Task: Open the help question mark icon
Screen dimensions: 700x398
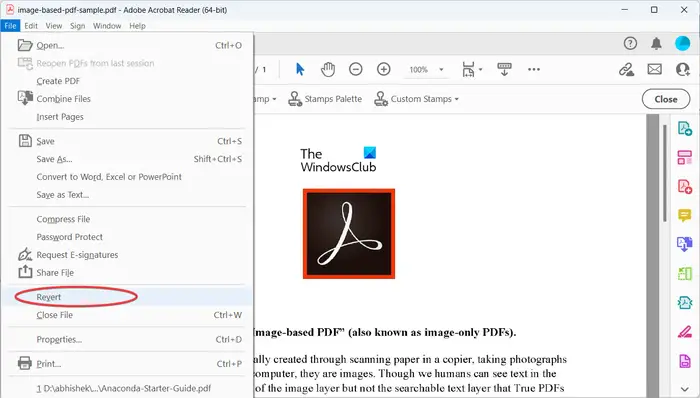Action: coord(630,43)
